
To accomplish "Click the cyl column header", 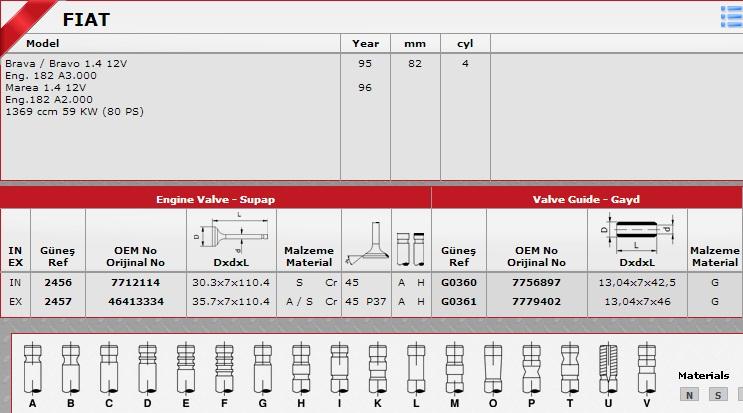I will tap(465, 44).
